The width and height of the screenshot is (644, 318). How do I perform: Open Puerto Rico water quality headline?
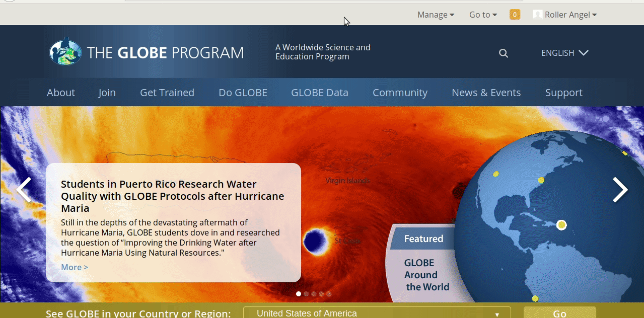pyautogui.click(x=173, y=196)
